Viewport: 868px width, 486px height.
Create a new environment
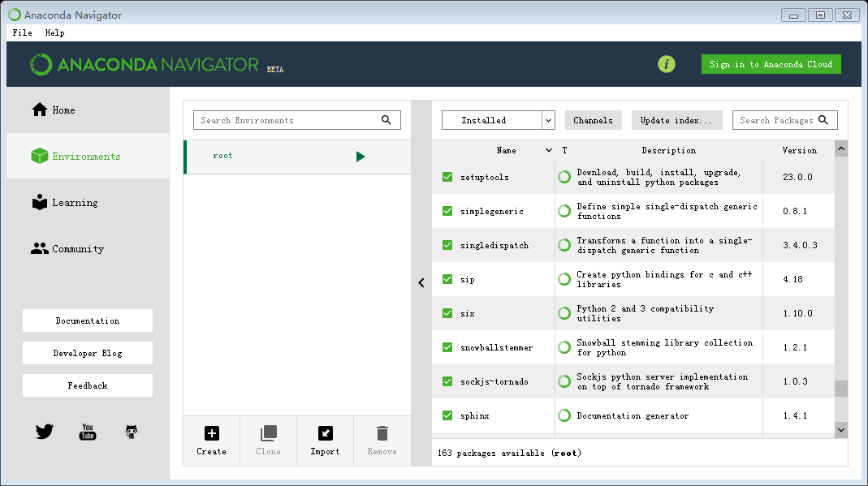211,441
